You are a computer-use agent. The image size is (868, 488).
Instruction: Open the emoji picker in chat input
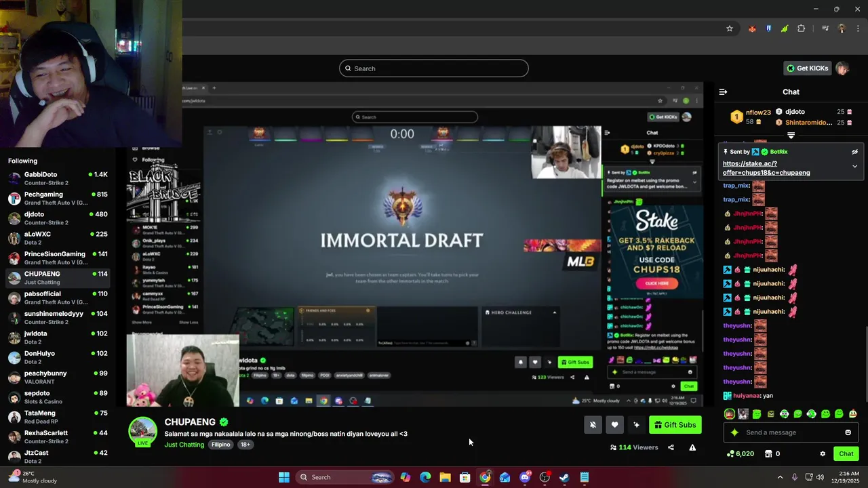point(848,432)
